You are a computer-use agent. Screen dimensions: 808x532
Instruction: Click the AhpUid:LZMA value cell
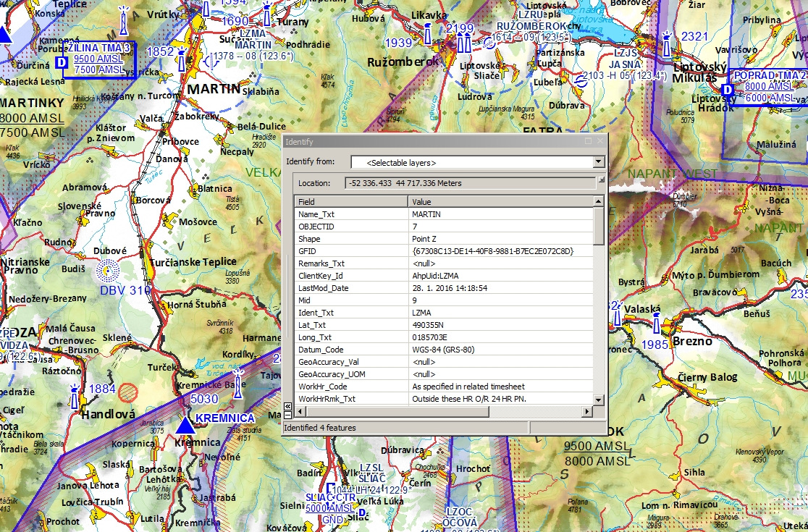(x=500, y=276)
